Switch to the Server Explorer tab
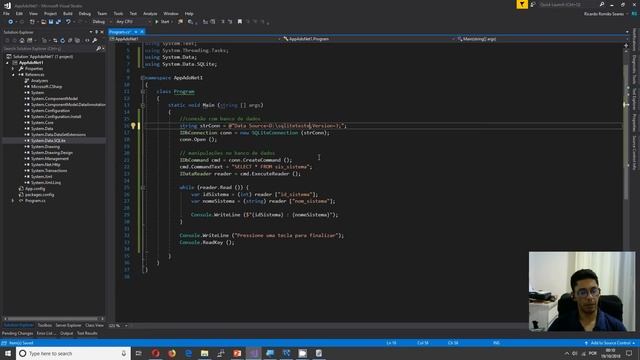This screenshot has width=640, height=360. [x=68, y=325]
